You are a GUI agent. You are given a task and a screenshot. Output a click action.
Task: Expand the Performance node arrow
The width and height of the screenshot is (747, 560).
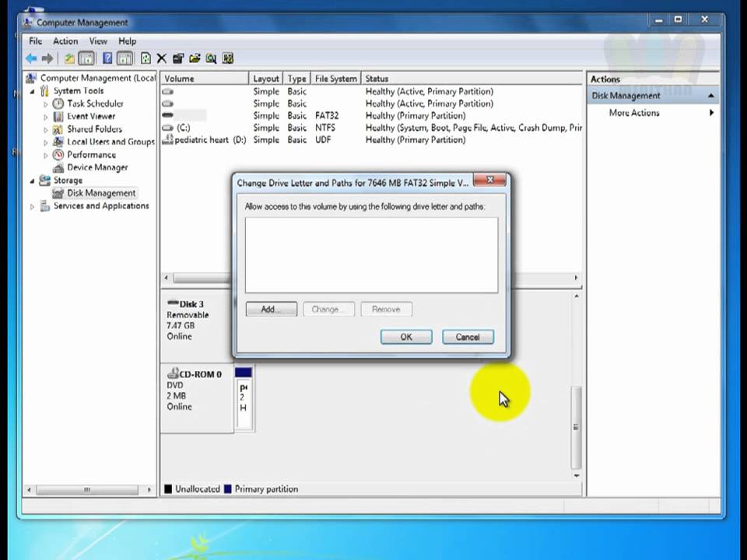(46, 156)
